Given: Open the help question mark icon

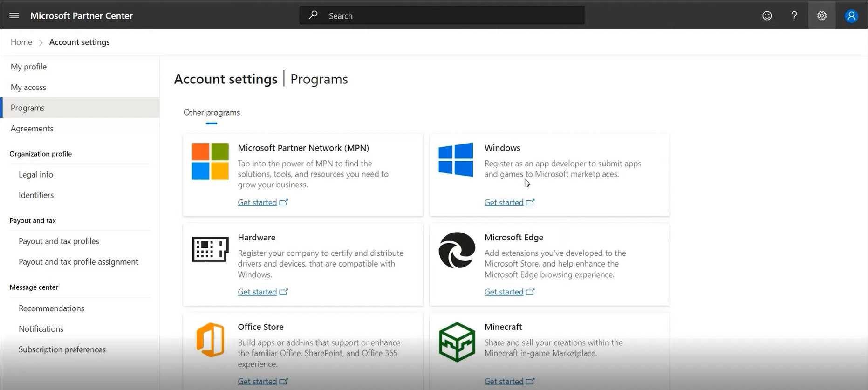Looking at the screenshot, I should click(794, 15).
